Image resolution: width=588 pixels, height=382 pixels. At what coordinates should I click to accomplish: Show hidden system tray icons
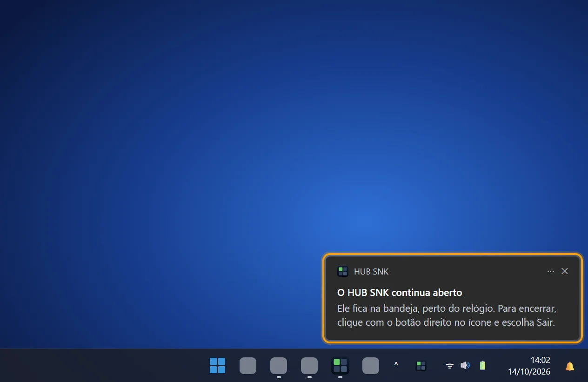(x=396, y=365)
